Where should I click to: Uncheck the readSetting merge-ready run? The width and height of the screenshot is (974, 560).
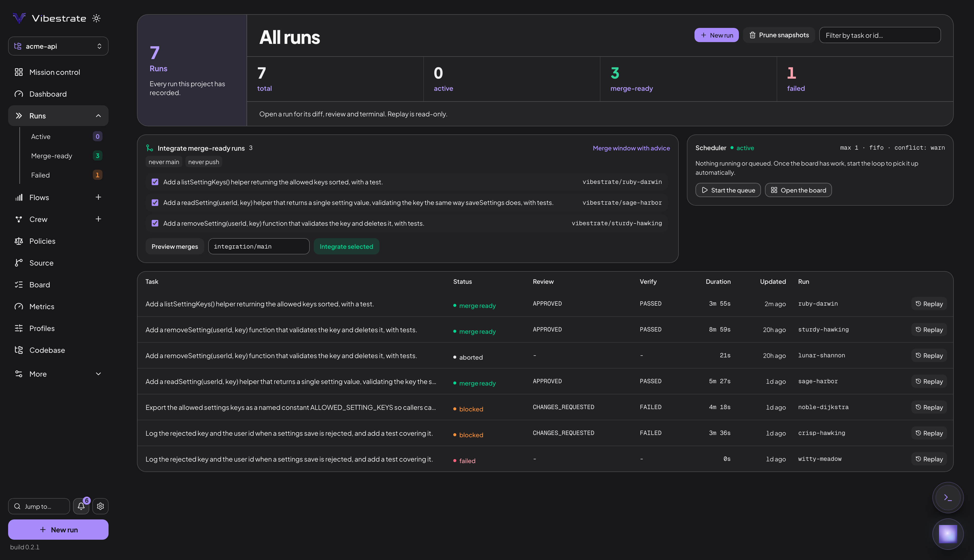click(155, 203)
